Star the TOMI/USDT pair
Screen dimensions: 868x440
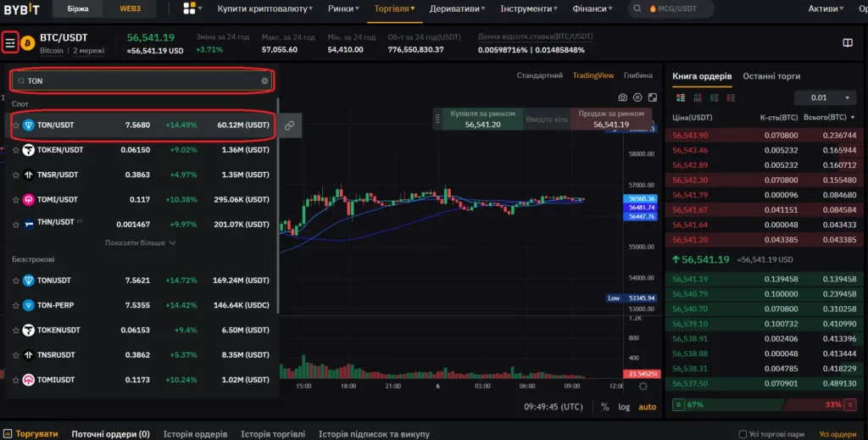click(x=16, y=200)
